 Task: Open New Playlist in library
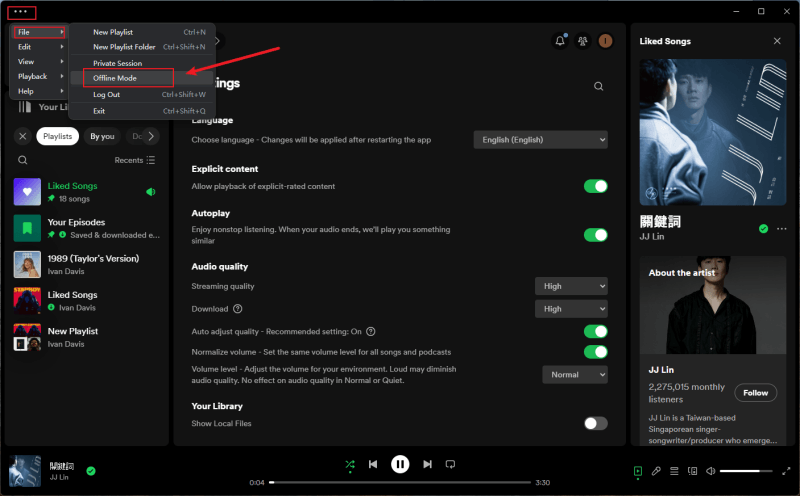point(86,337)
